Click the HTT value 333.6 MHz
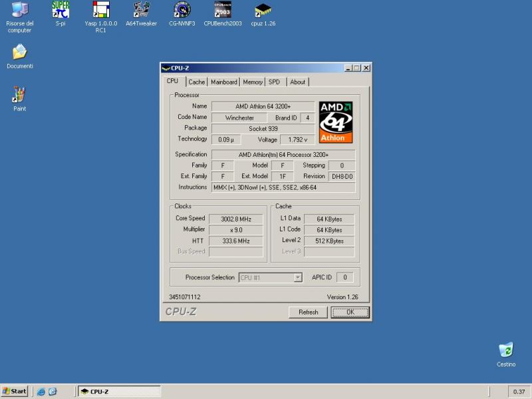 (x=236, y=241)
